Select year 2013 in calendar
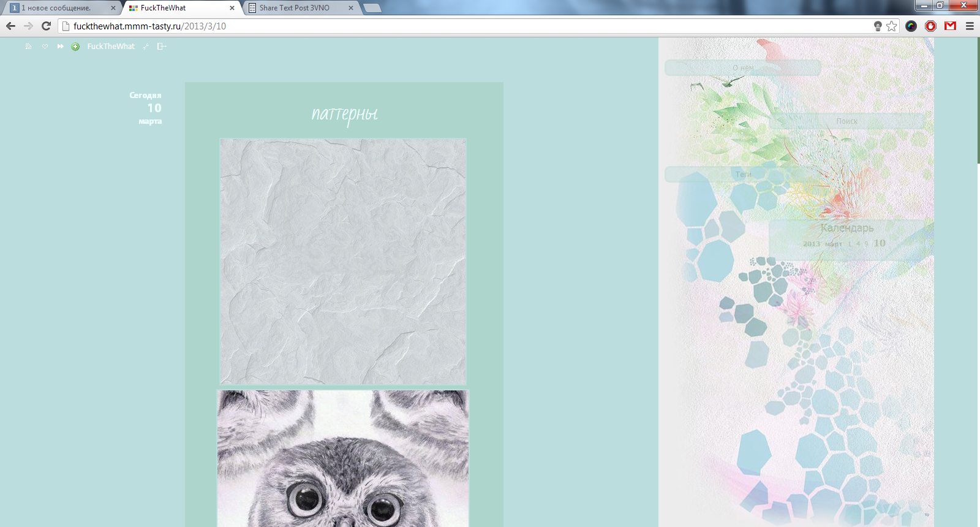This screenshot has width=980, height=527. 812,244
